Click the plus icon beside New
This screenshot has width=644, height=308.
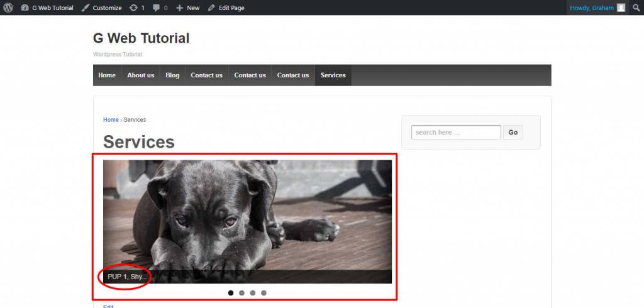coord(179,8)
